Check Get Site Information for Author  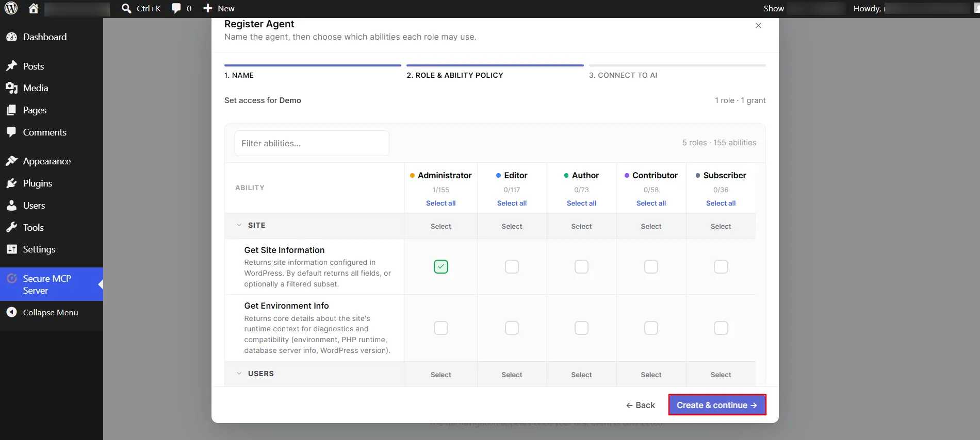(581, 266)
